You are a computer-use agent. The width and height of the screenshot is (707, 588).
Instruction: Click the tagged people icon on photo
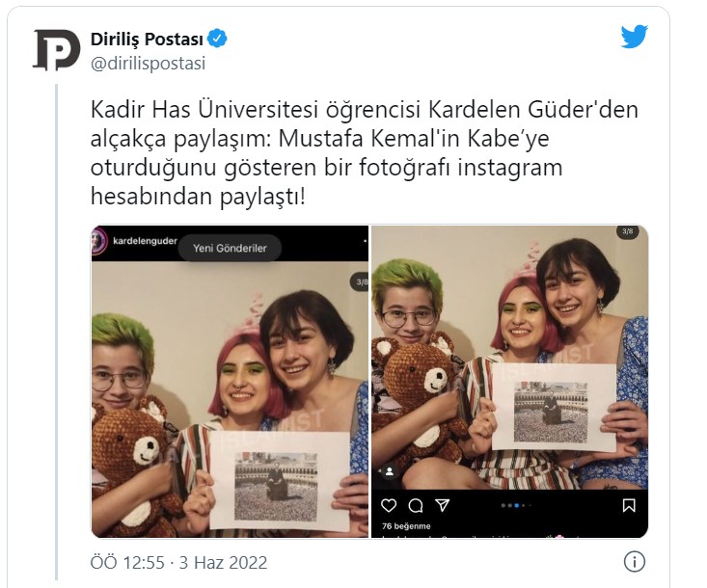coord(389,471)
